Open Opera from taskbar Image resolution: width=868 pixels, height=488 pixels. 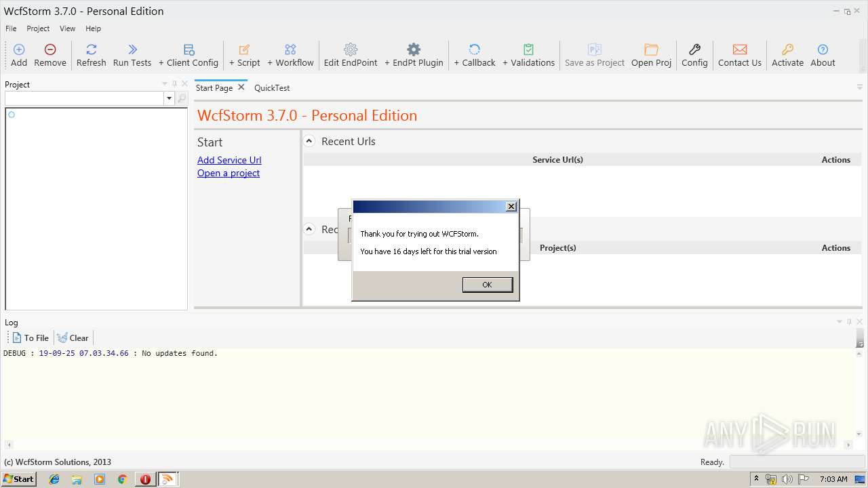click(x=145, y=479)
